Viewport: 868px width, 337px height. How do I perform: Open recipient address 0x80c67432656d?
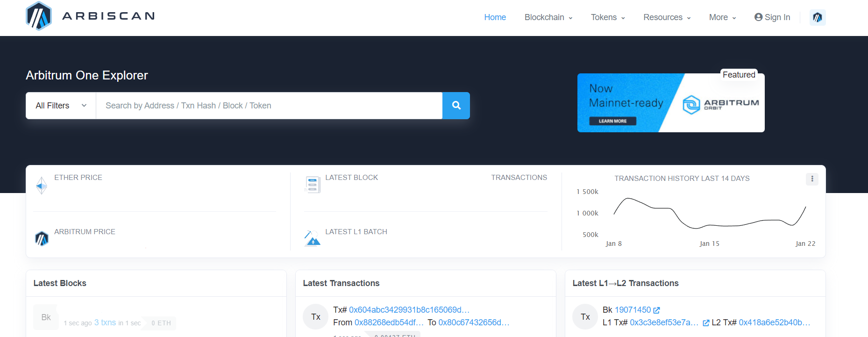[x=474, y=323]
